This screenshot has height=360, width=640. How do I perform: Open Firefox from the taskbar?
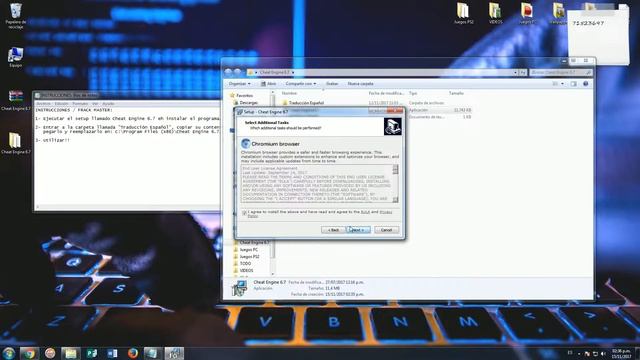132,353
